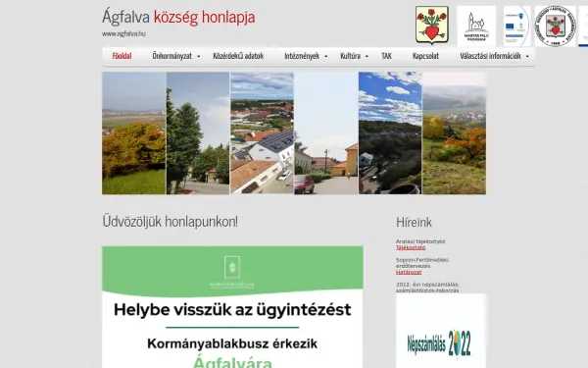Open the Határozat link

coord(409,272)
